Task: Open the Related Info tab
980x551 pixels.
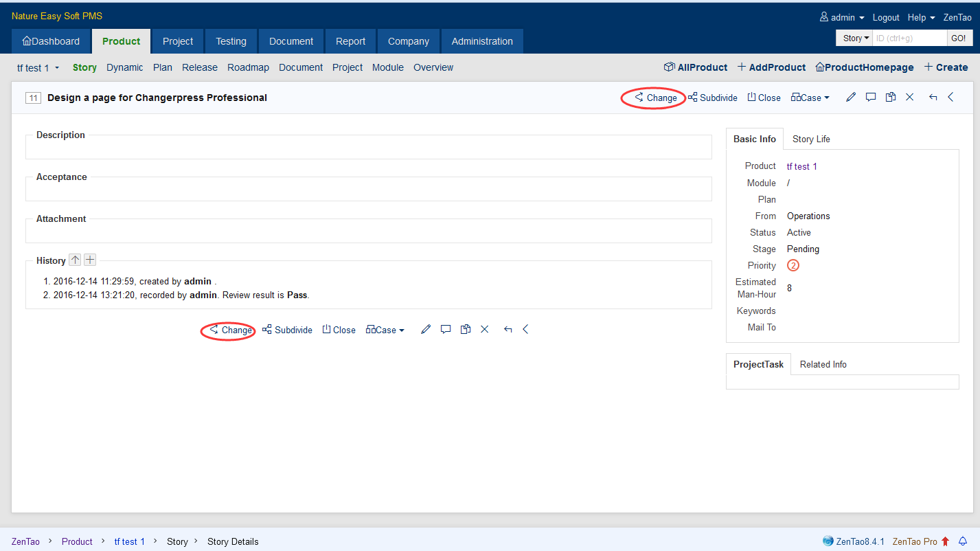Action: 823,365
